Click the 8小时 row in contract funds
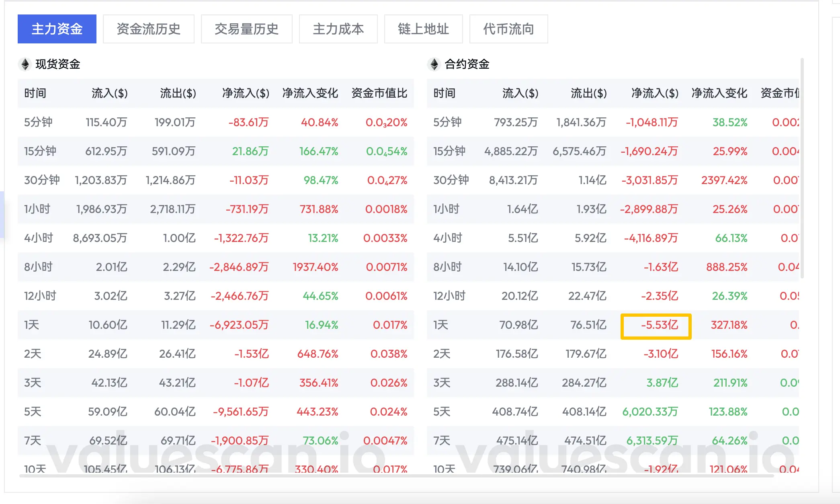840x504 pixels. 447,267
